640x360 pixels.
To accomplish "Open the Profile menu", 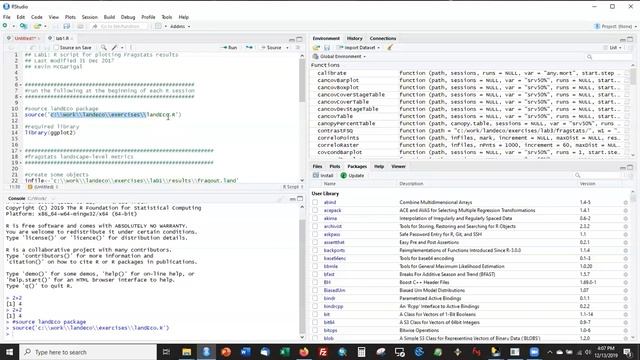I will coord(148,17).
